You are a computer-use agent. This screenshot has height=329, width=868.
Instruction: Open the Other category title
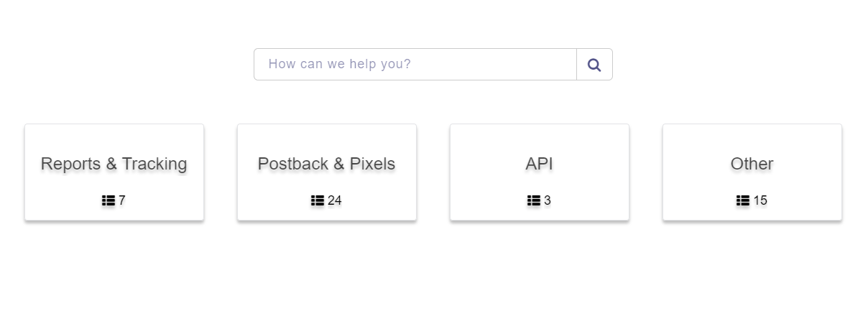pyautogui.click(x=752, y=164)
